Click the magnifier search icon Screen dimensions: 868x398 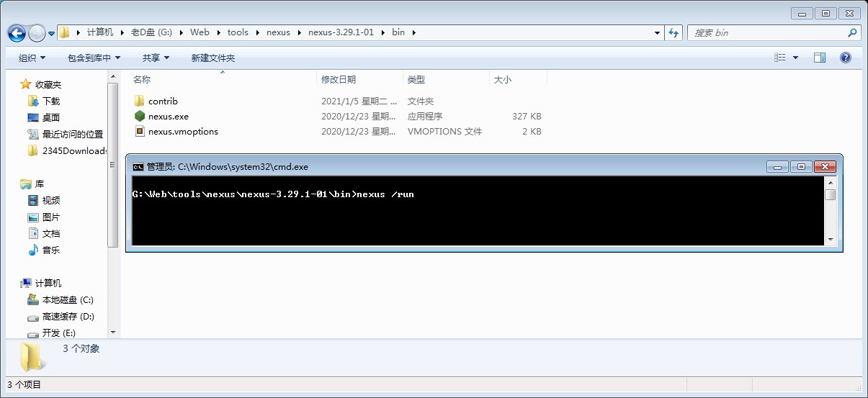(852, 32)
